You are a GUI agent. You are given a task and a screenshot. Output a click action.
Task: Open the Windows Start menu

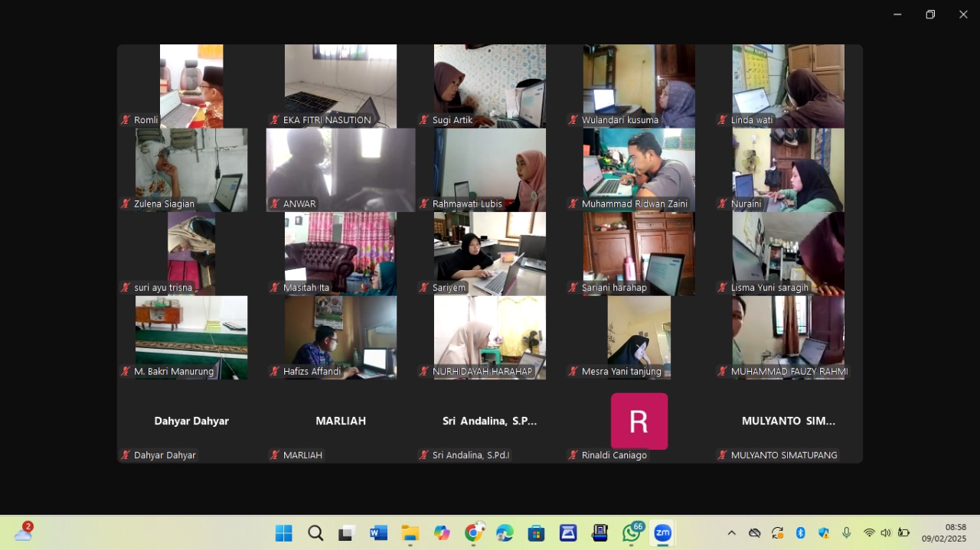pyautogui.click(x=283, y=533)
